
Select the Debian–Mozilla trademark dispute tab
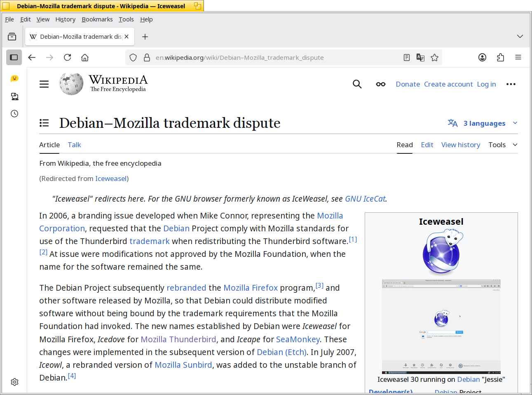(x=80, y=37)
